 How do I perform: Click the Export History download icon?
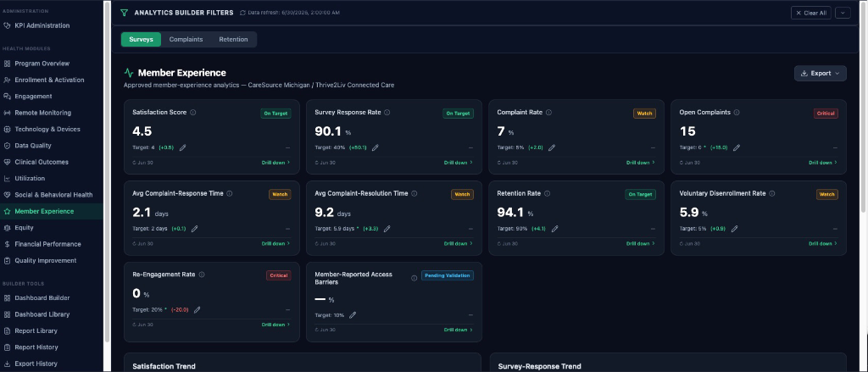click(x=7, y=364)
